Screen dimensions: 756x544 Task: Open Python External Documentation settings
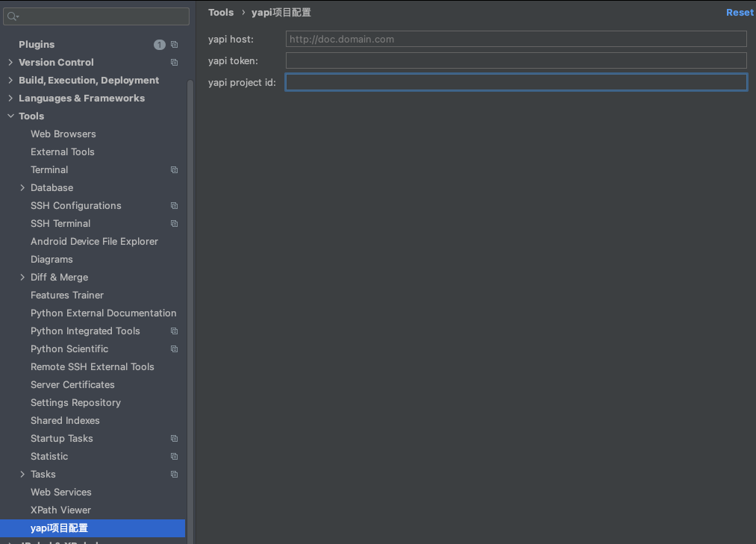(x=103, y=313)
